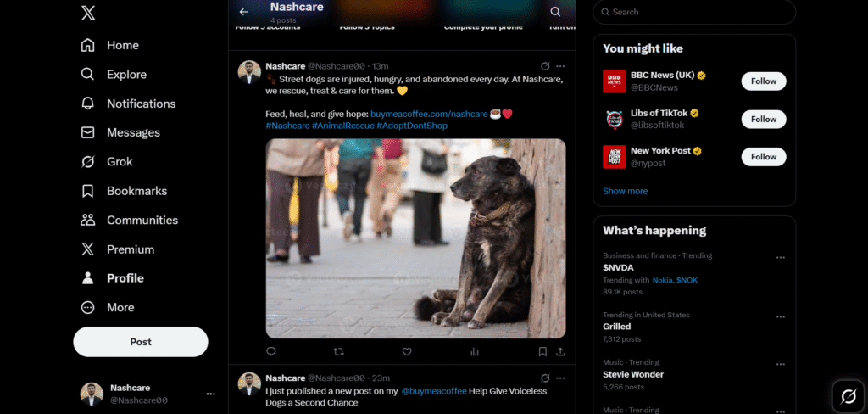The height and width of the screenshot is (414, 868).
Task: Follow Libs of TikTok
Action: click(764, 119)
